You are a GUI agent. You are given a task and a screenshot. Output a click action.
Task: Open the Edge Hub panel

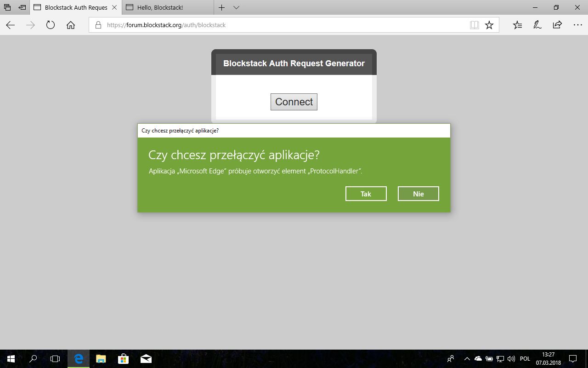[517, 25]
